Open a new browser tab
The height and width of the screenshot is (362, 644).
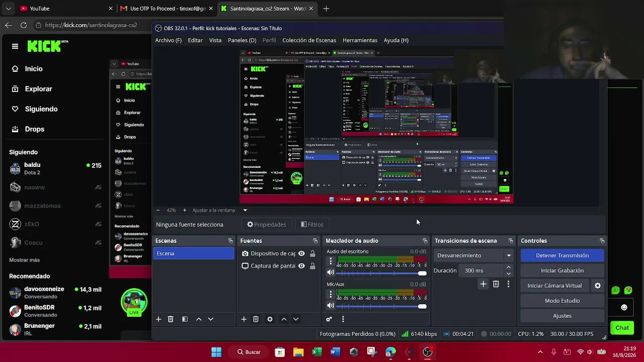(x=326, y=9)
